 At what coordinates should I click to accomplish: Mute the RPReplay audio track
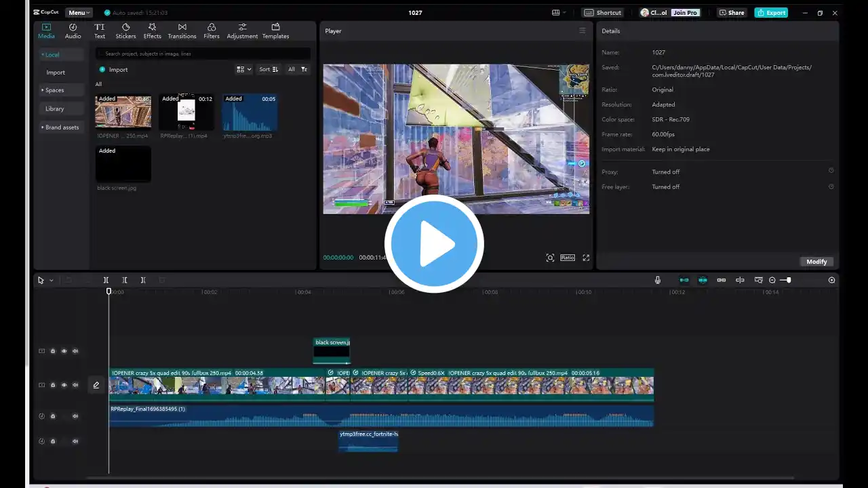coord(75,416)
